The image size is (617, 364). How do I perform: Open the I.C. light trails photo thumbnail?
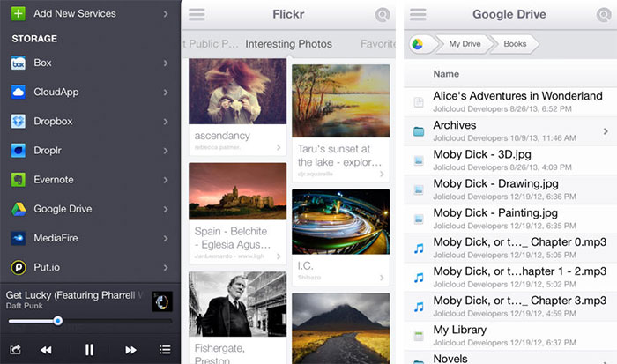tap(341, 221)
